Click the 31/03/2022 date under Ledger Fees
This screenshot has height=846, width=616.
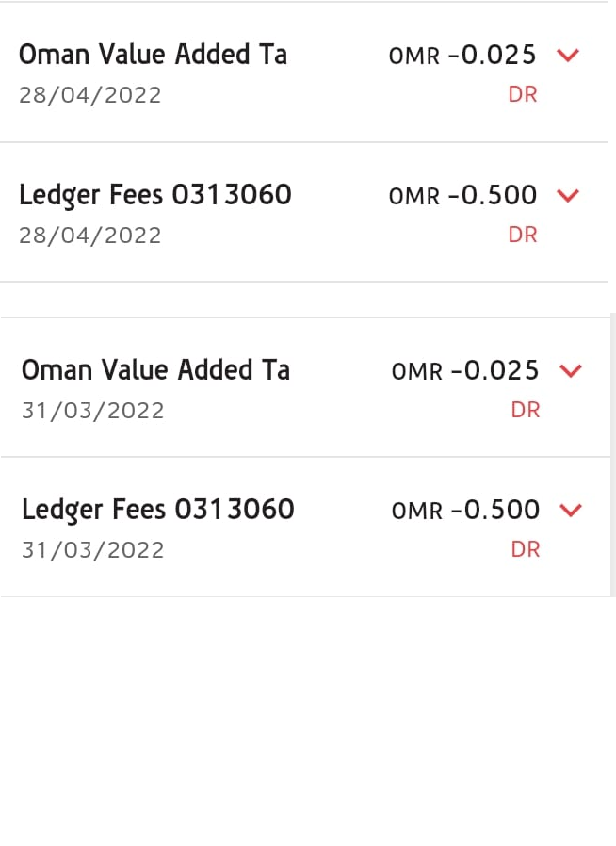93,550
